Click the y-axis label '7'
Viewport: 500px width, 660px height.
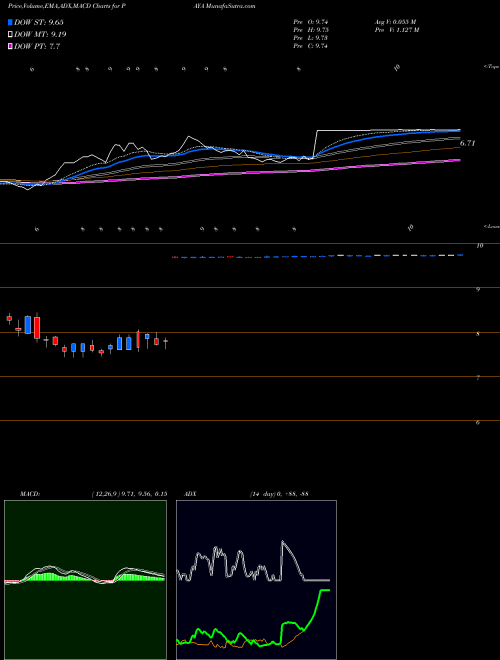[x=478, y=378]
